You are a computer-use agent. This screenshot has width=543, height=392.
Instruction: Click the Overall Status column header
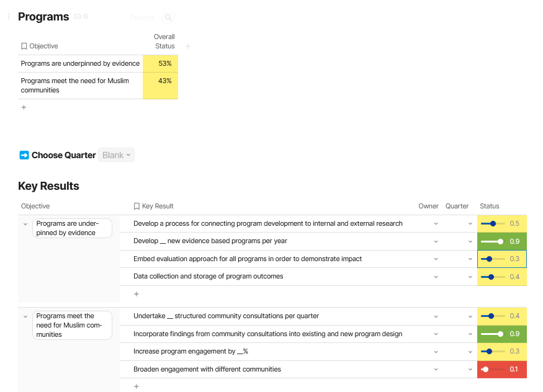point(164,42)
